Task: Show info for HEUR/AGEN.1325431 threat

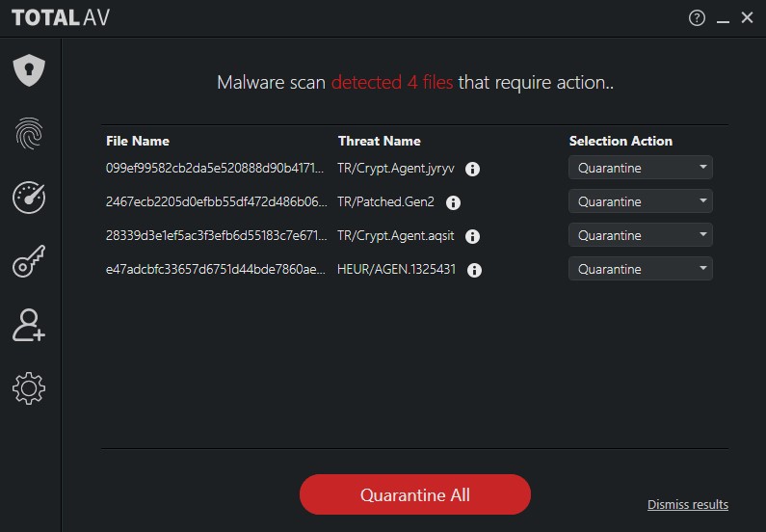Action: click(474, 270)
